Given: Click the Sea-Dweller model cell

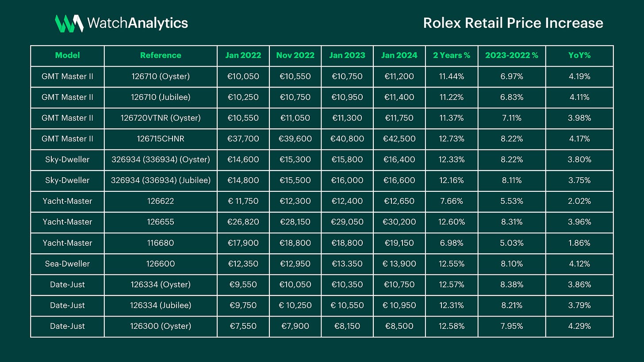Looking at the screenshot, I should pos(67,263).
